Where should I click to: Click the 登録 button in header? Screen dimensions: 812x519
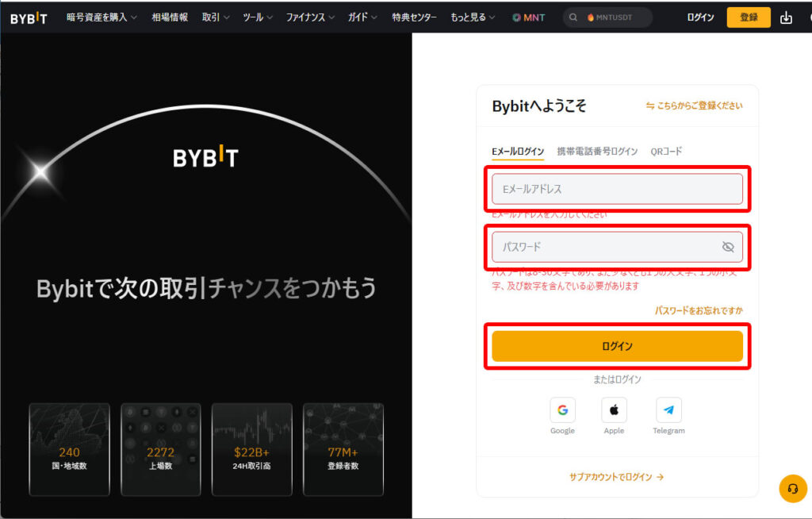pyautogui.click(x=748, y=17)
